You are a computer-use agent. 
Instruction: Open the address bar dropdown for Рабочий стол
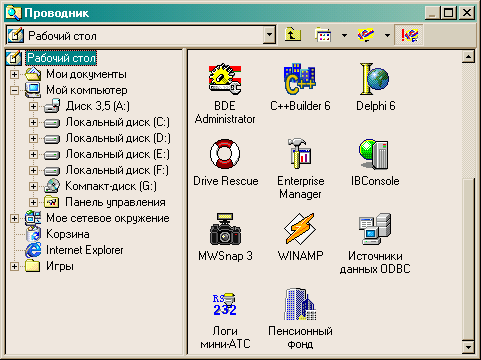[269, 35]
